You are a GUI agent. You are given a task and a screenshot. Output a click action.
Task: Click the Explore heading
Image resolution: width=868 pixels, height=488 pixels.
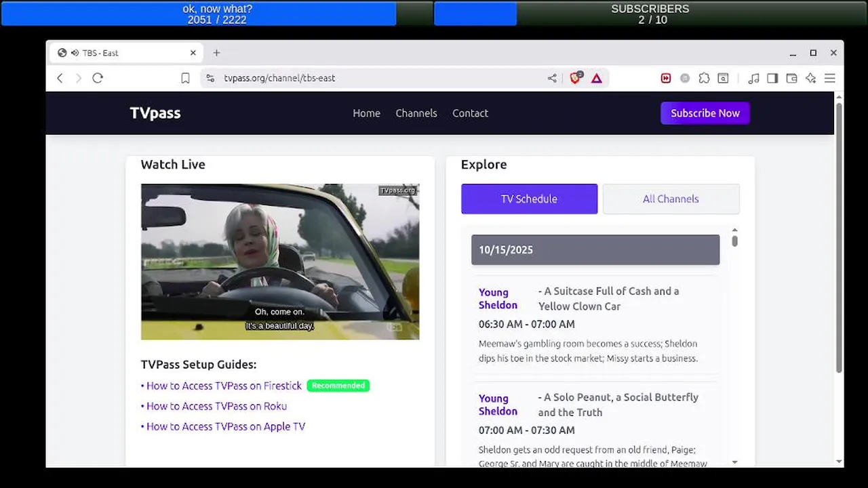point(484,165)
